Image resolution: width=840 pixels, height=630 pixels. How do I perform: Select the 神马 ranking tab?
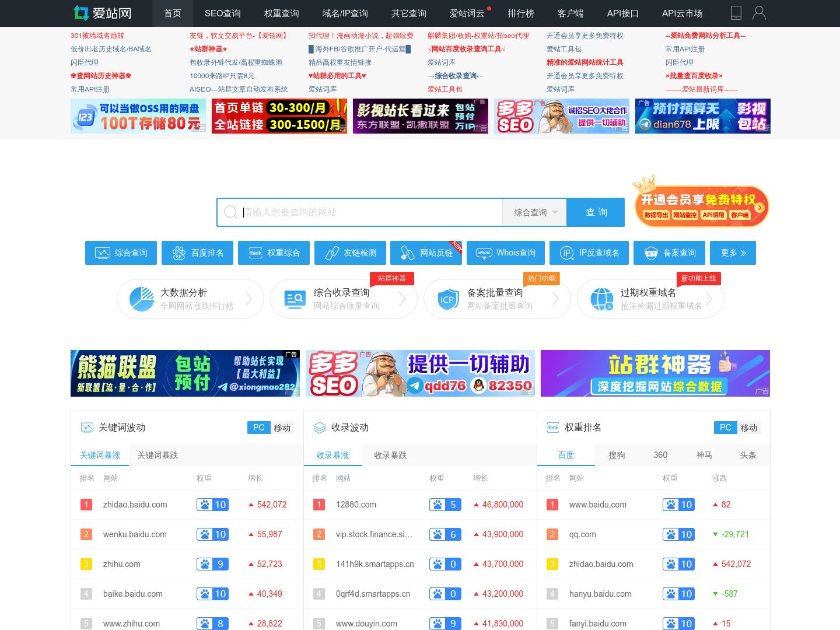704,455
